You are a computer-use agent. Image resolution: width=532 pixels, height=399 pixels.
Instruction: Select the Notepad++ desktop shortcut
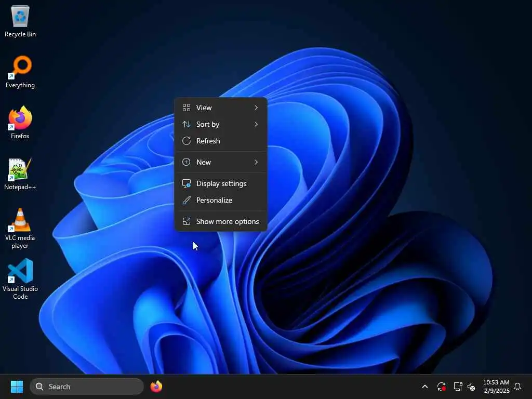(20, 174)
